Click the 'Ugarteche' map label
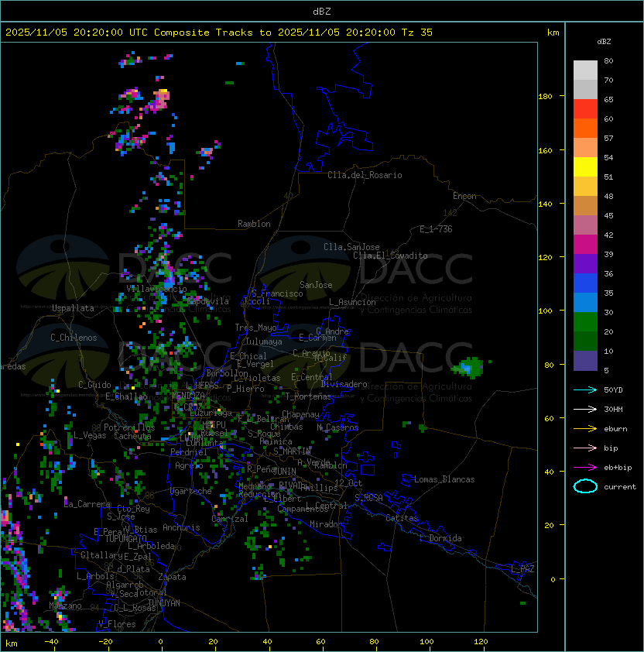This screenshot has height=652, width=644. click(191, 491)
